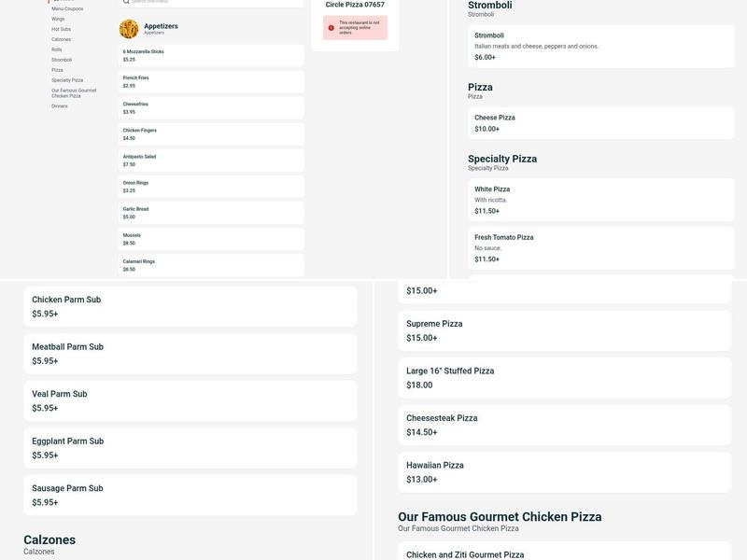
Task: Click the Search this menu input field
Action: (x=187, y=4)
